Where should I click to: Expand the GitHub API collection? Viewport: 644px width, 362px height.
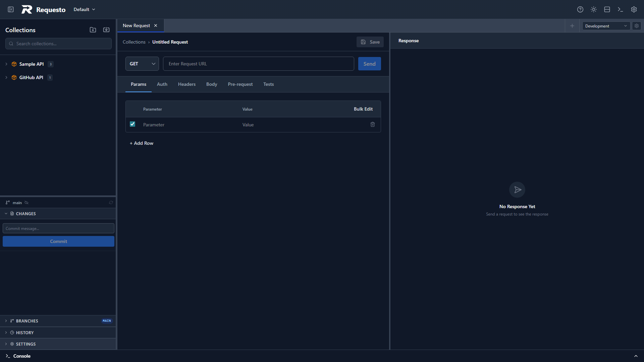(x=6, y=77)
